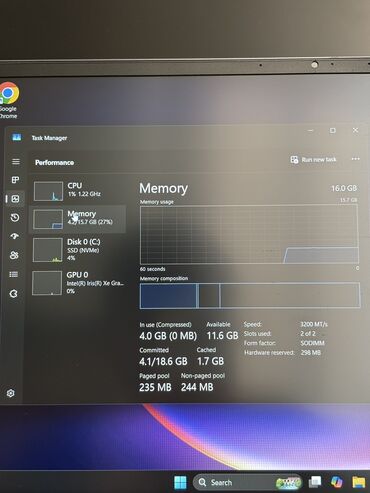Click the Memory composition bar
Screen dimensions: 370x493
[250, 296]
